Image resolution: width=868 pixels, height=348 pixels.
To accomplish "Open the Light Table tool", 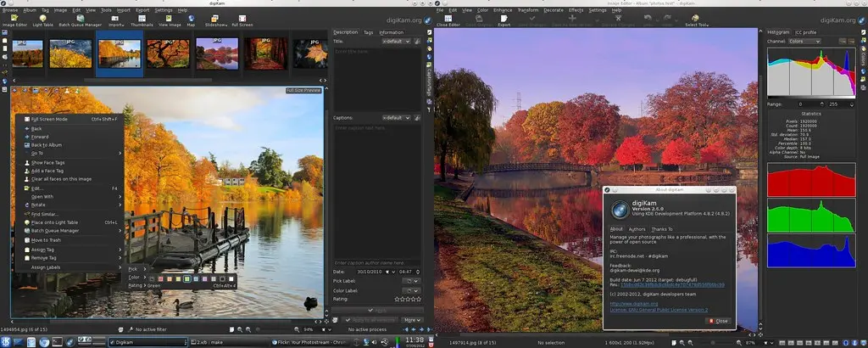I will 42,21.
